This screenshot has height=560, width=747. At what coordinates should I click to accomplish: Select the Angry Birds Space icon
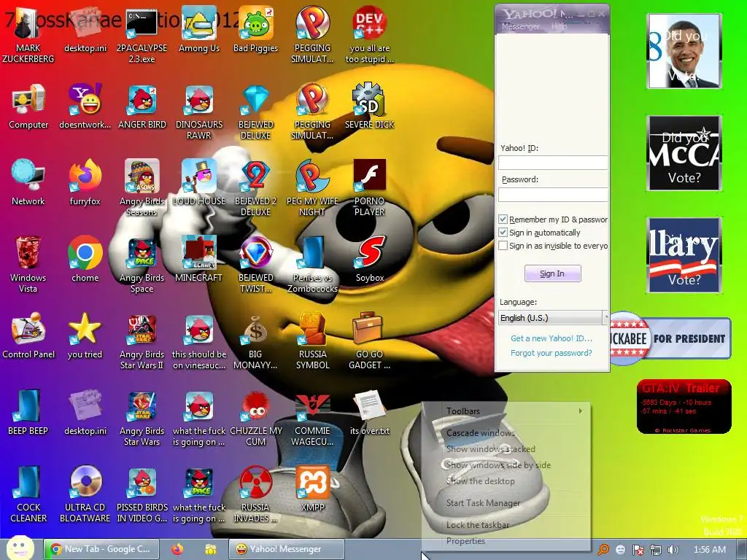click(x=142, y=265)
